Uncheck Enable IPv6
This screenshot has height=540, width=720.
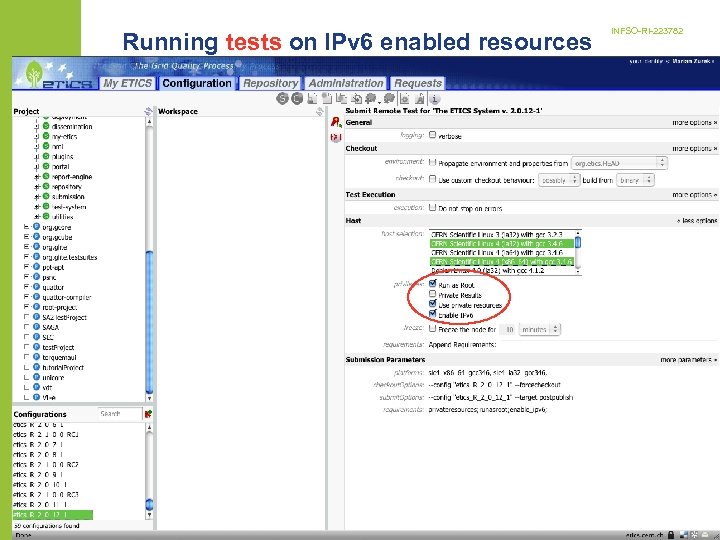[433, 314]
